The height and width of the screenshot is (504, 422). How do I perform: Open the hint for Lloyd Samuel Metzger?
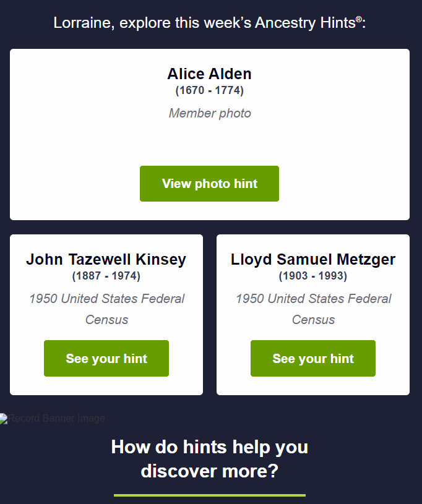(x=313, y=359)
